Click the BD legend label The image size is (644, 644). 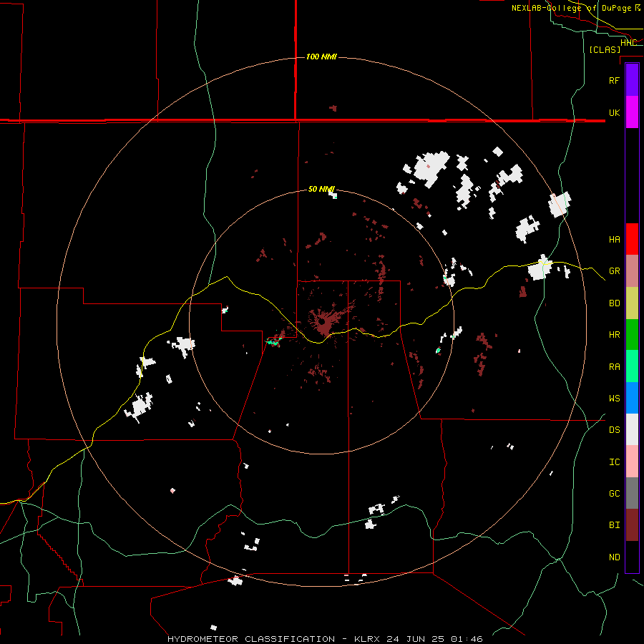point(614,303)
